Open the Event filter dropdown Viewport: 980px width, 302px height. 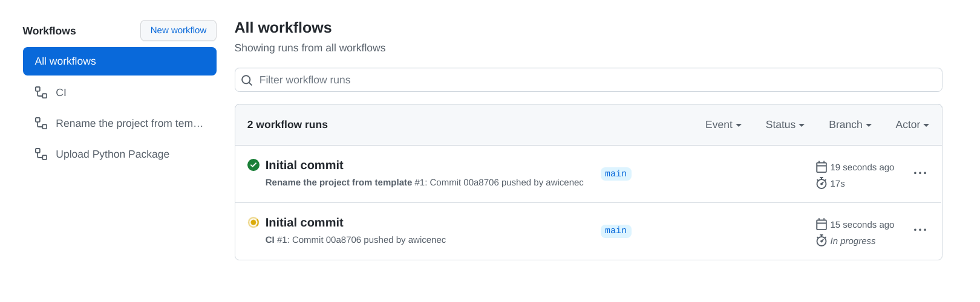tap(724, 124)
